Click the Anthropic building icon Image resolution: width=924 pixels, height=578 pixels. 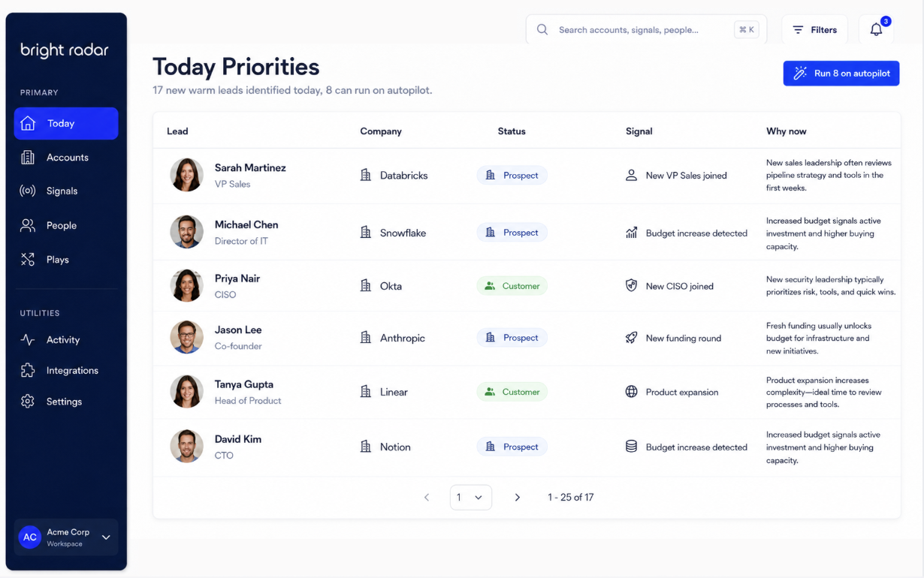(x=366, y=338)
